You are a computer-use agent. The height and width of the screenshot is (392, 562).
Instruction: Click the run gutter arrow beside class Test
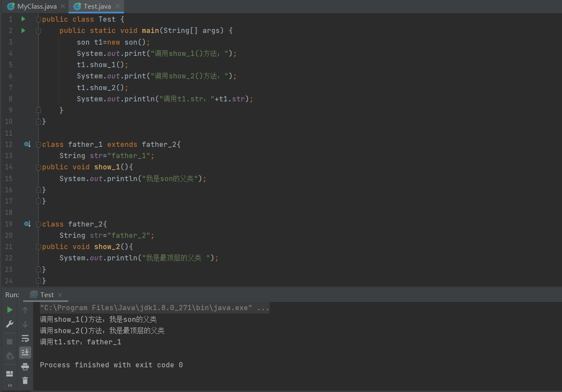23,19
